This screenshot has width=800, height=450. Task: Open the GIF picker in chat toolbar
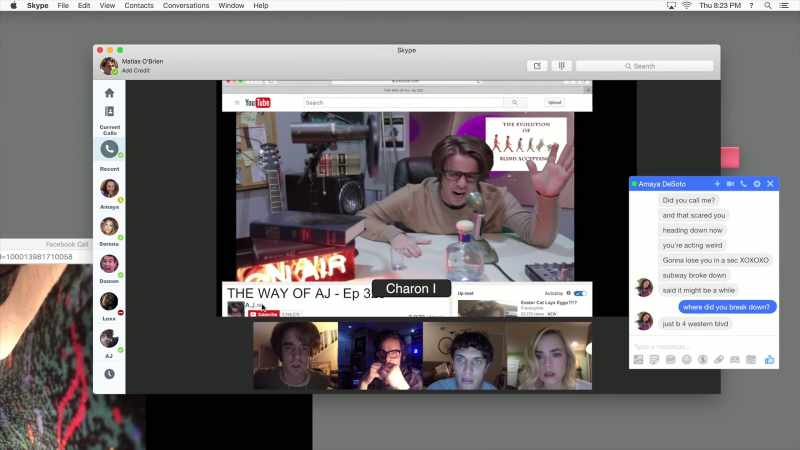click(670, 360)
